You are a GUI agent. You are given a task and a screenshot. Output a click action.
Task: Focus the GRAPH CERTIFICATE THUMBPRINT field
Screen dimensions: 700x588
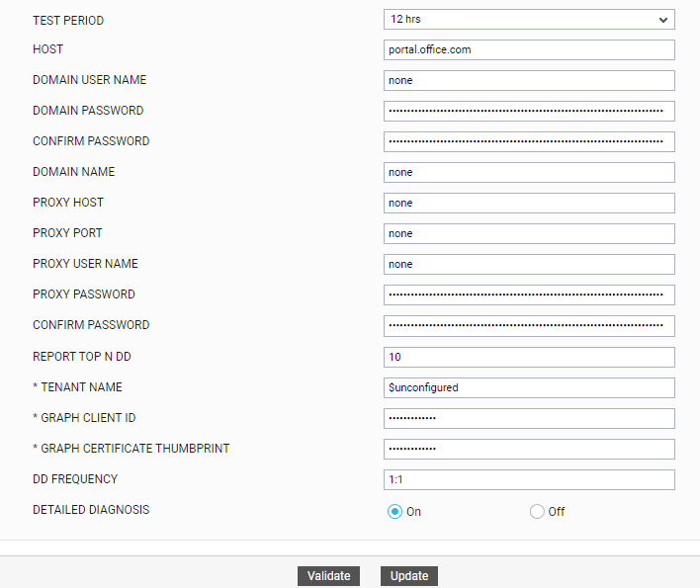click(x=529, y=450)
